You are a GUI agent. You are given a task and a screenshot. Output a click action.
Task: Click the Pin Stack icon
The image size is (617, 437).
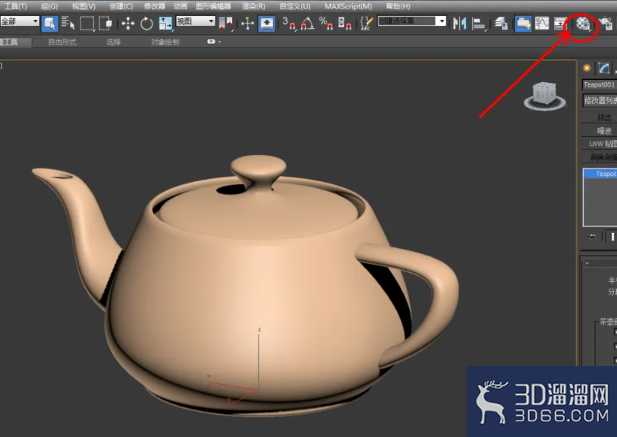tap(591, 236)
